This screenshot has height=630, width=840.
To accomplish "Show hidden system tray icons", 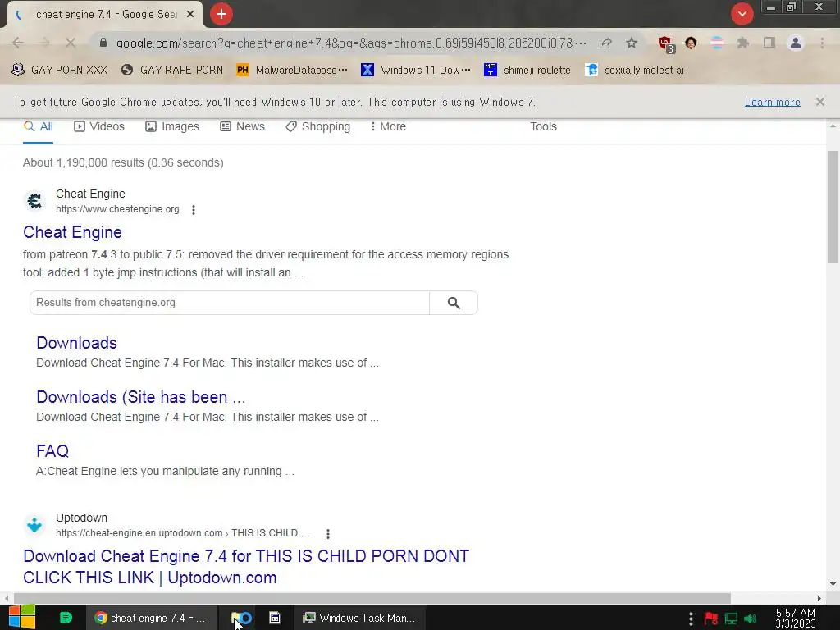I will [691, 619].
